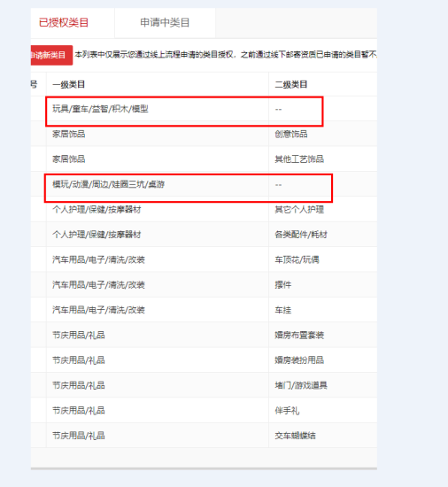
Task: Select the 其他工艺饰品 subcategory cell
Action: coord(299,159)
